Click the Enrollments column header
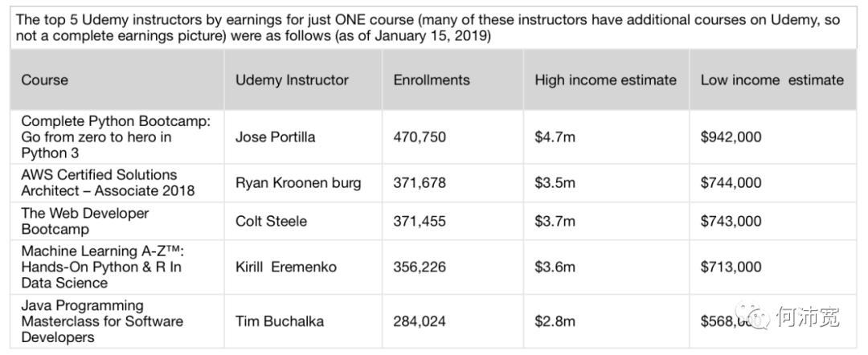Image resolution: width=868 pixels, height=355 pixels. point(432,80)
